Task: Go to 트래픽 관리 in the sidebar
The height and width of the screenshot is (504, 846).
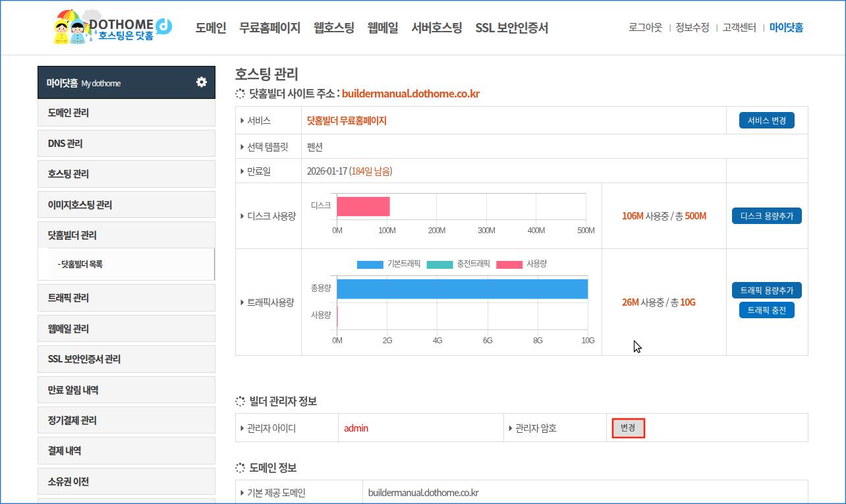Action: pyautogui.click(x=69, y=298)
